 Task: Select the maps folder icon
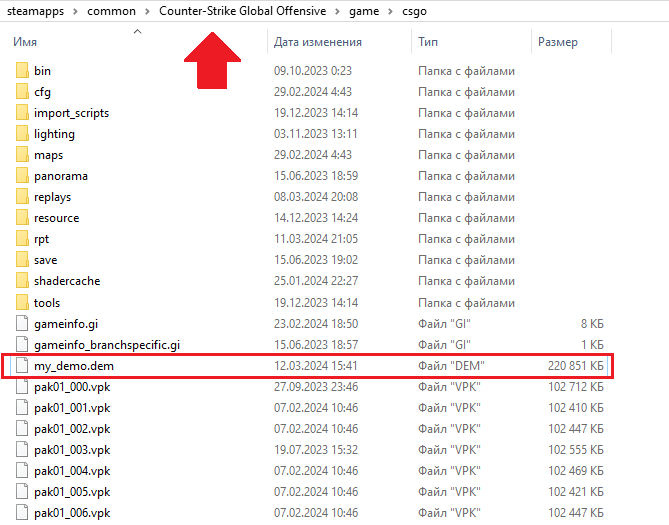pyautogui.click(x=22, y=155)
